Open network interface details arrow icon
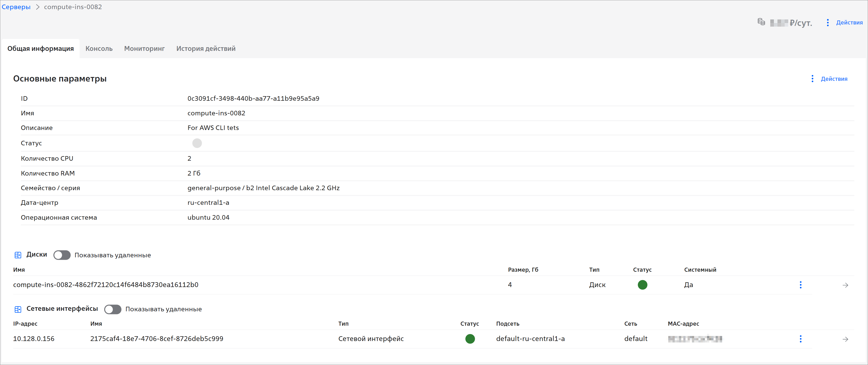Image resolution: width=868 pixels, height=365 pixels. (845, 339)
